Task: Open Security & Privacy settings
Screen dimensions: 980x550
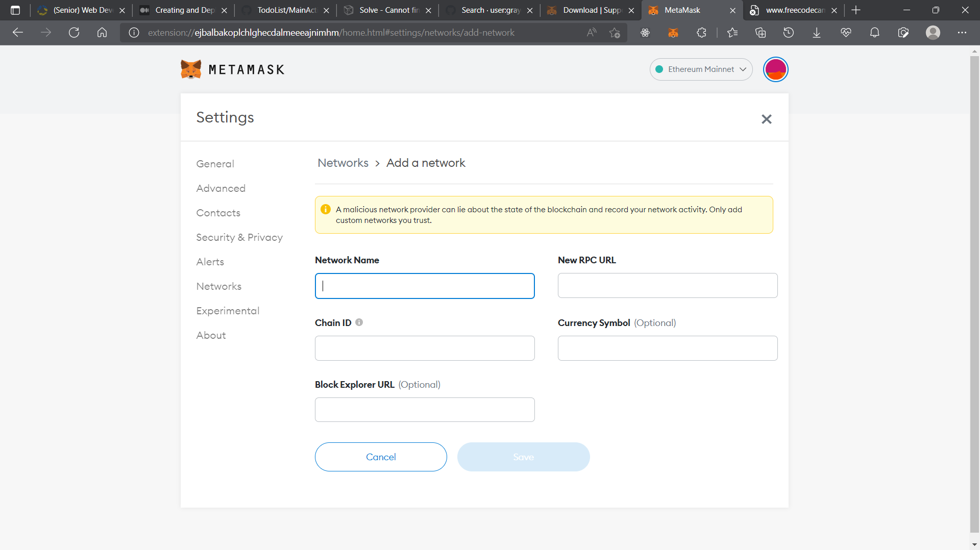Action: tap(239, 237)
